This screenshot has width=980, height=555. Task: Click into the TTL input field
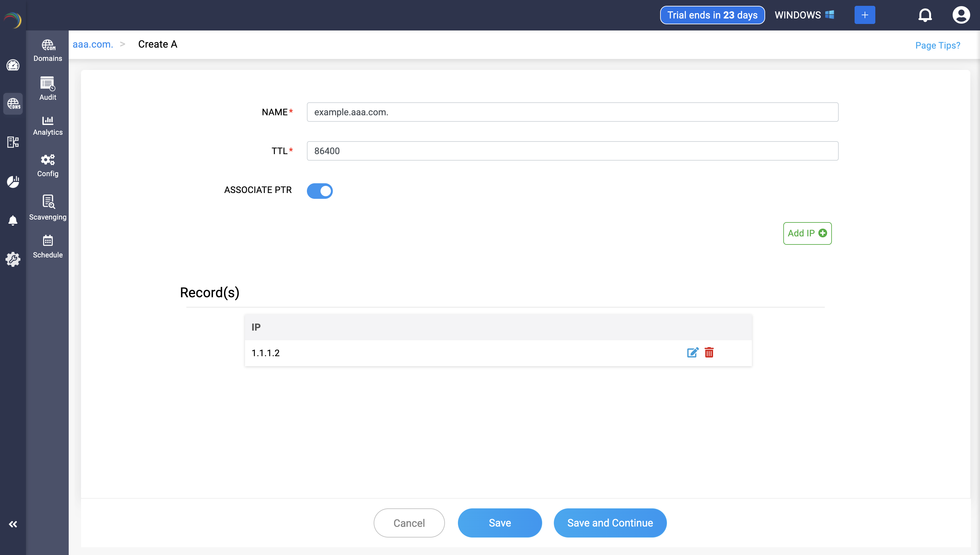(572, 151)
